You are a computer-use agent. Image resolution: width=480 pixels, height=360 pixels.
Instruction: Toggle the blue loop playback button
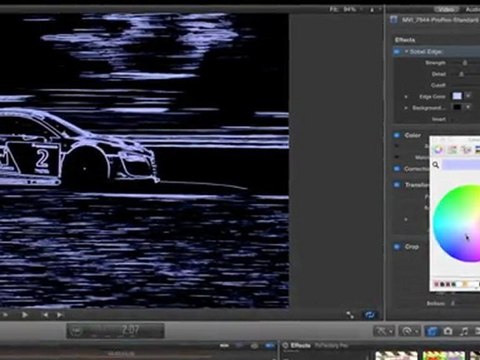point(369,315)
